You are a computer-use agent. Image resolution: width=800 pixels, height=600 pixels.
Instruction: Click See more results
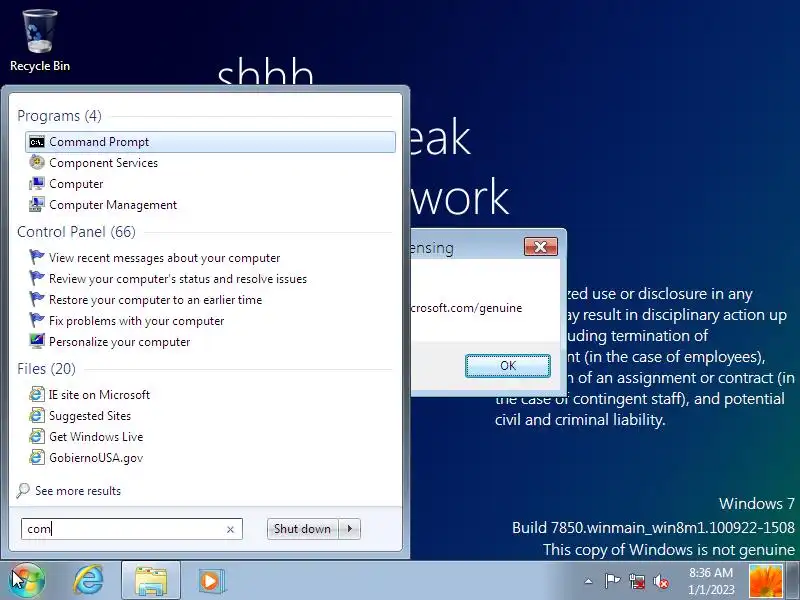78,490
